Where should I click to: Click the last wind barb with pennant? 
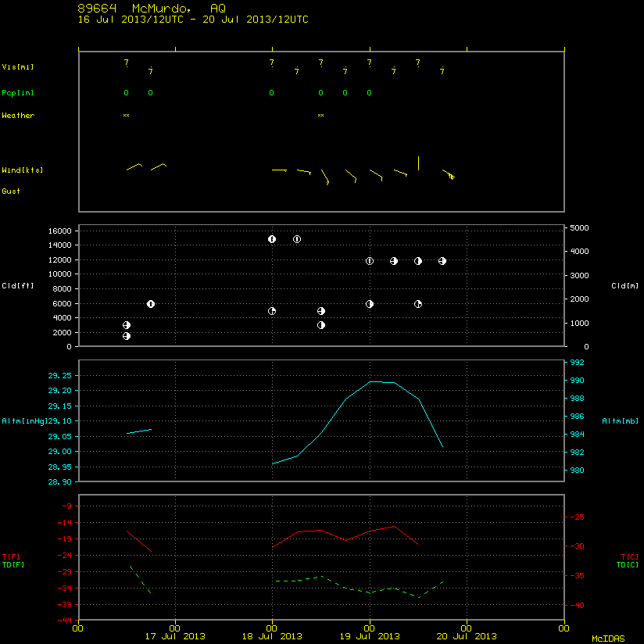click(x=449, y=174)
